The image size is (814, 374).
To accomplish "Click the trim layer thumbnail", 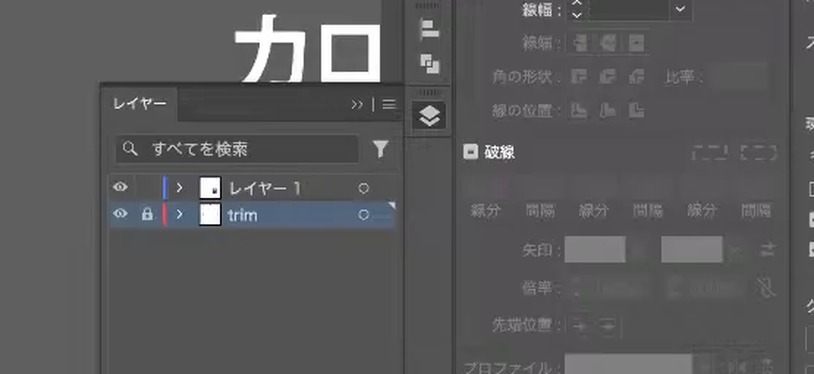I will 210,214.
